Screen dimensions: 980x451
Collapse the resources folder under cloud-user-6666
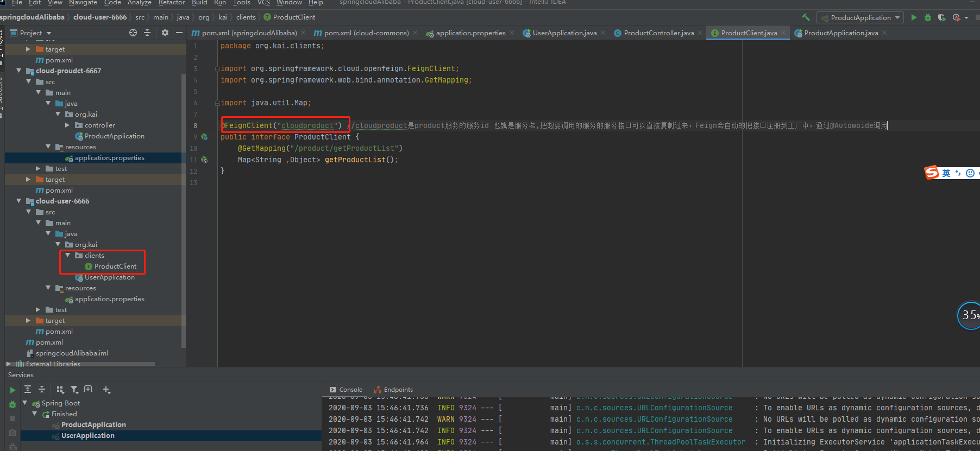click(48, 288)
